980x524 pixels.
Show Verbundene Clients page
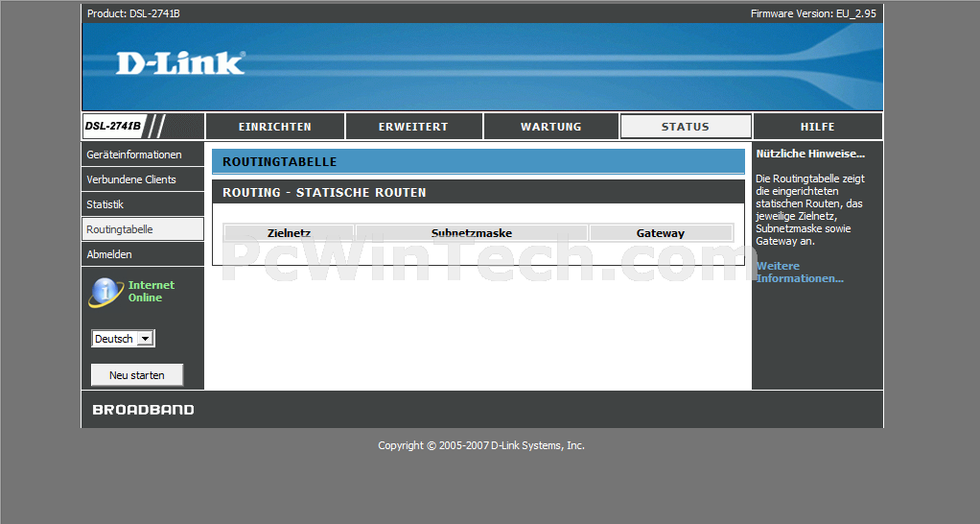coord(143,179)
